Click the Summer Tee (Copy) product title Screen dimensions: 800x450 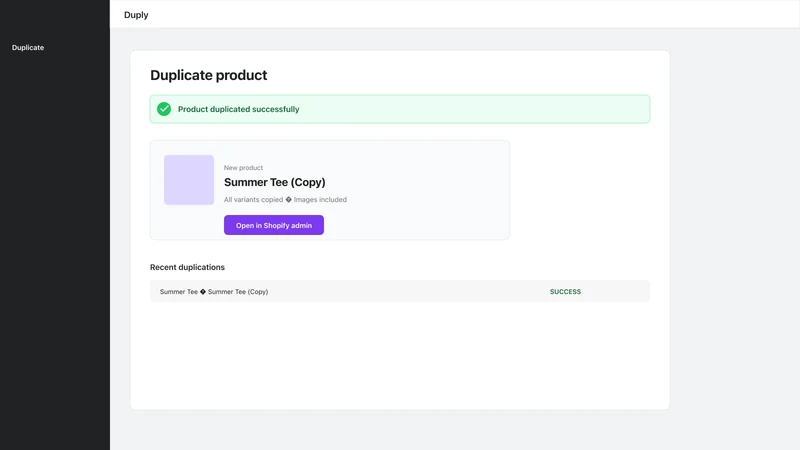(x=274, y=182)
